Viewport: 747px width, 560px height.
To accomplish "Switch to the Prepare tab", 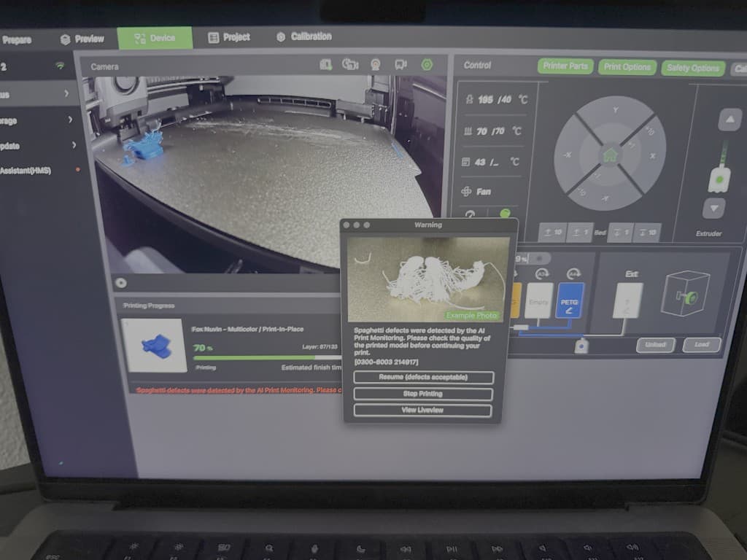I will pyautogui.click(x=17, y=40).
